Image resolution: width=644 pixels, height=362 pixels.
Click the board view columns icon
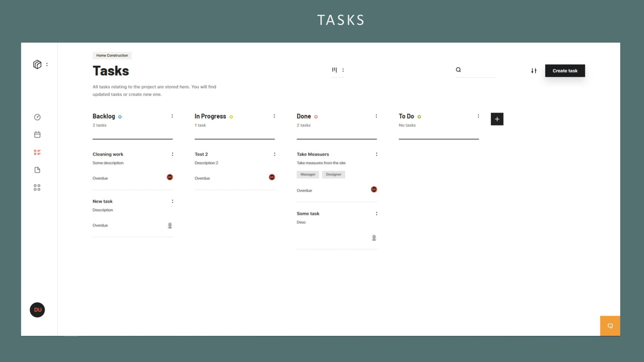point(334,70)
